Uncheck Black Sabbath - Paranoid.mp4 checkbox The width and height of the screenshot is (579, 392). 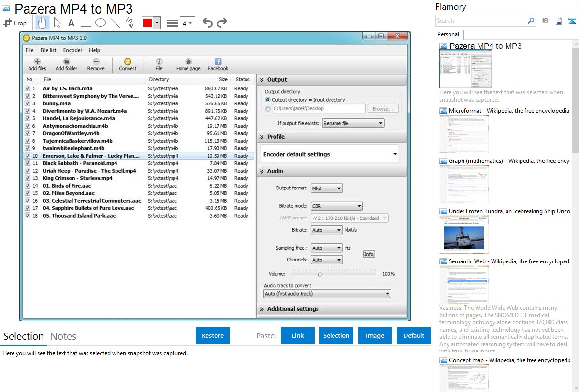[x=28, y=163]
